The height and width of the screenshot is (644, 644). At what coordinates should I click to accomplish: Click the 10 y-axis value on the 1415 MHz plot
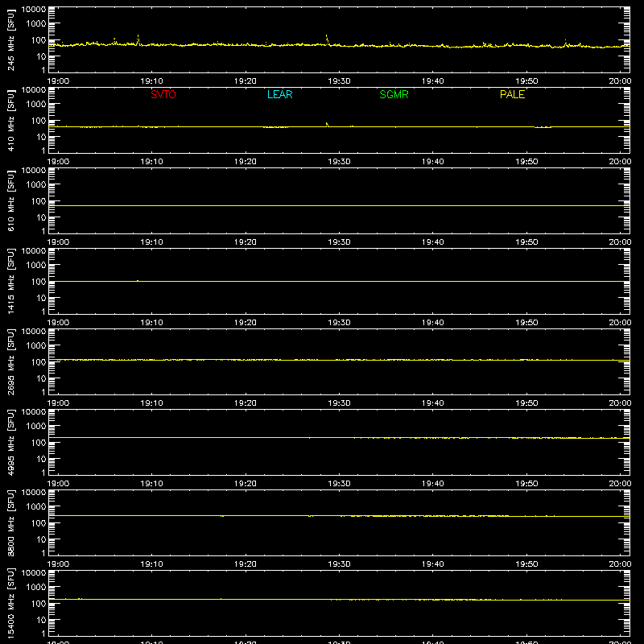click(41, 298)
